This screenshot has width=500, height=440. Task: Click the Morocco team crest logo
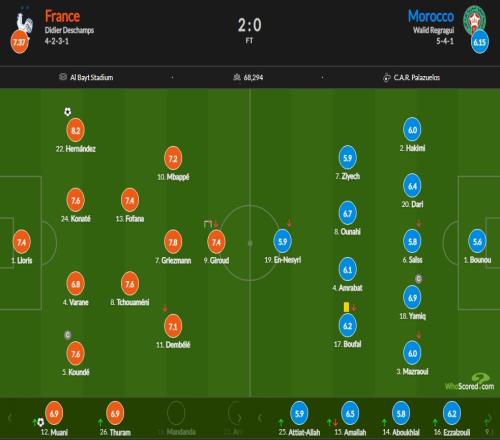(x=474, y=19)
